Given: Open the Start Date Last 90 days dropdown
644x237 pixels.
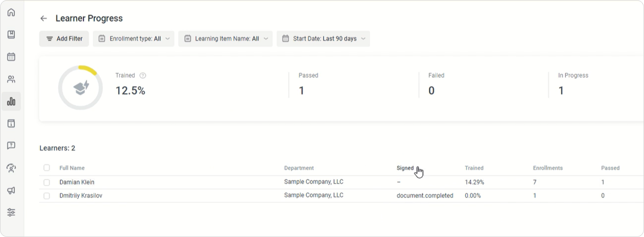Looking at the screenshot, I should pyautogui.click(x=323, y=39).
